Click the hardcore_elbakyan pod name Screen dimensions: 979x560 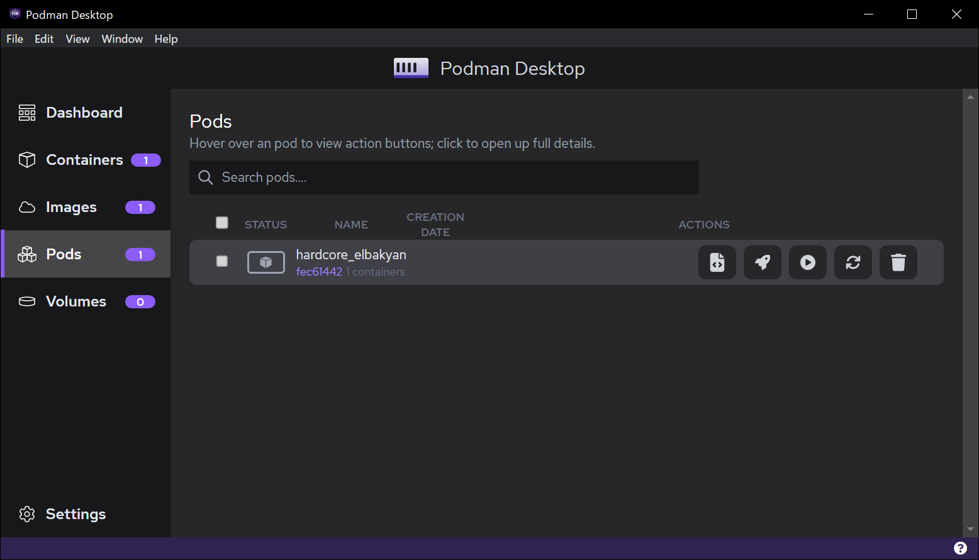click(351, 255)
